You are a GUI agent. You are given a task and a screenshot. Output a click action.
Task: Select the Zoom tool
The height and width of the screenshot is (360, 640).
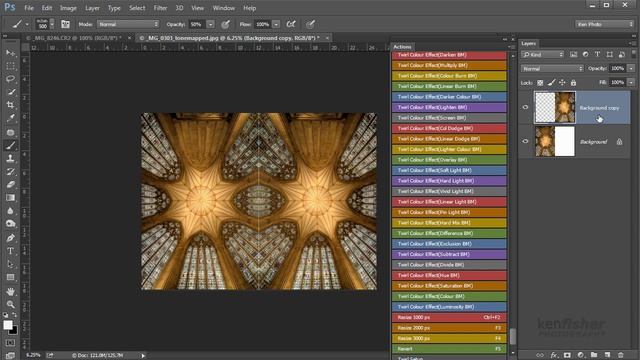pyautogui.click(x=11, y=304)
